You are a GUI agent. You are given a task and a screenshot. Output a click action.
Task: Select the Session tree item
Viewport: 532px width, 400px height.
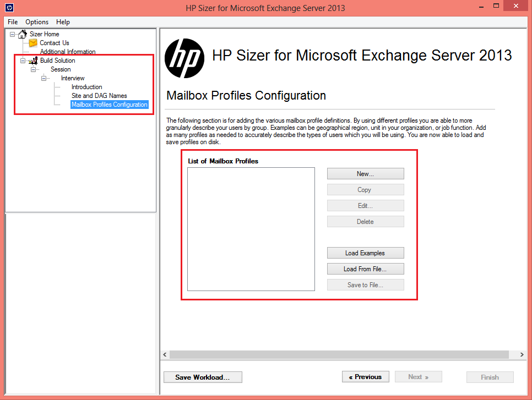[61, 69]
